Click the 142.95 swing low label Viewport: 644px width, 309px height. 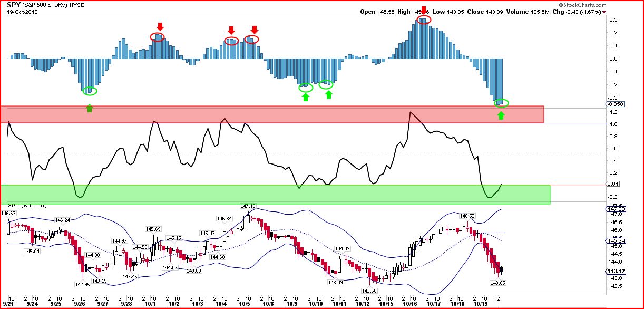[x=82, y=284]
